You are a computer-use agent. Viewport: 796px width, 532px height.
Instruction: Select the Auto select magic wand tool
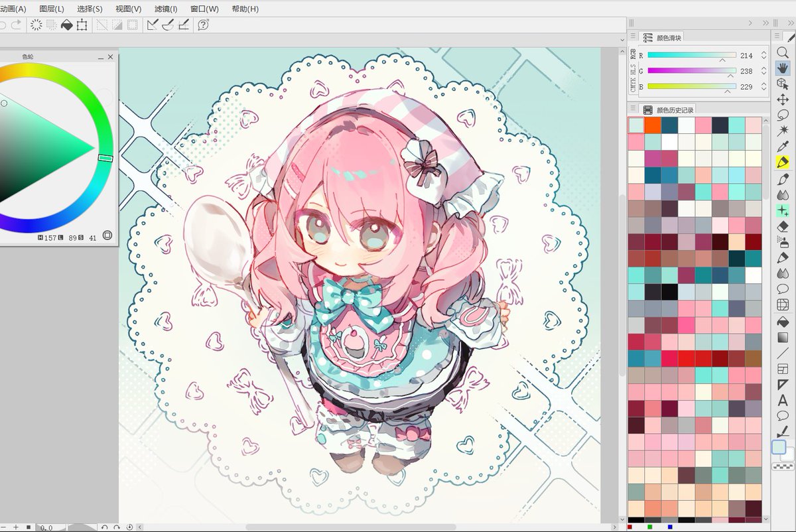point(783,131)
